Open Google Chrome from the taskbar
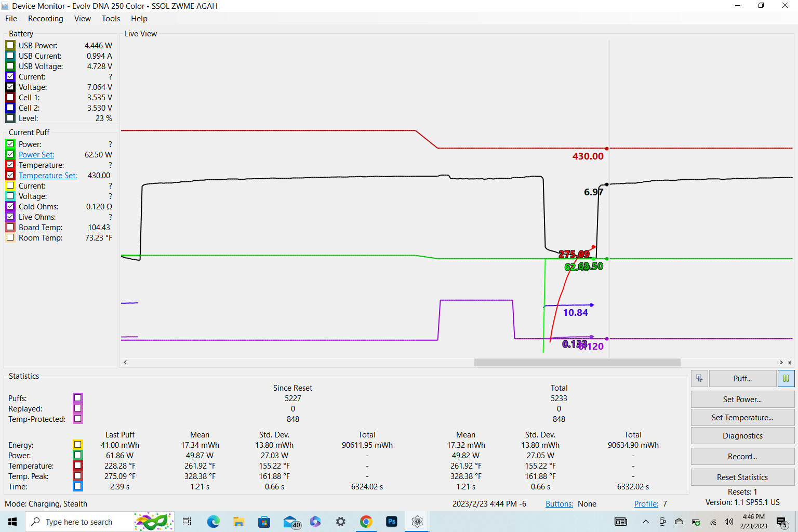The width and height of the screenshot is (798, 532). click(x=366, y=522)
